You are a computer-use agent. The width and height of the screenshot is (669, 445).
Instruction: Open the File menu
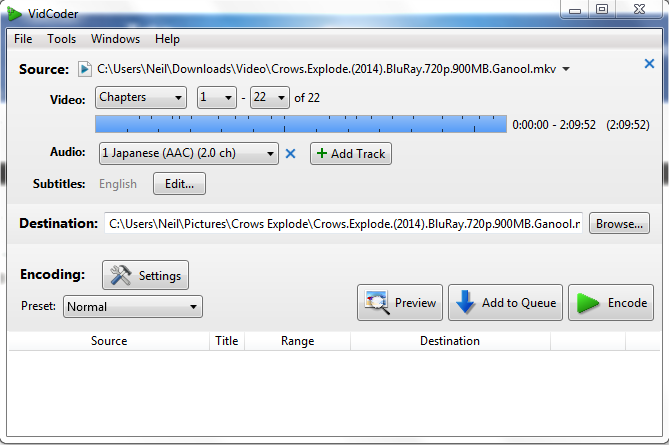pos(23,39)
